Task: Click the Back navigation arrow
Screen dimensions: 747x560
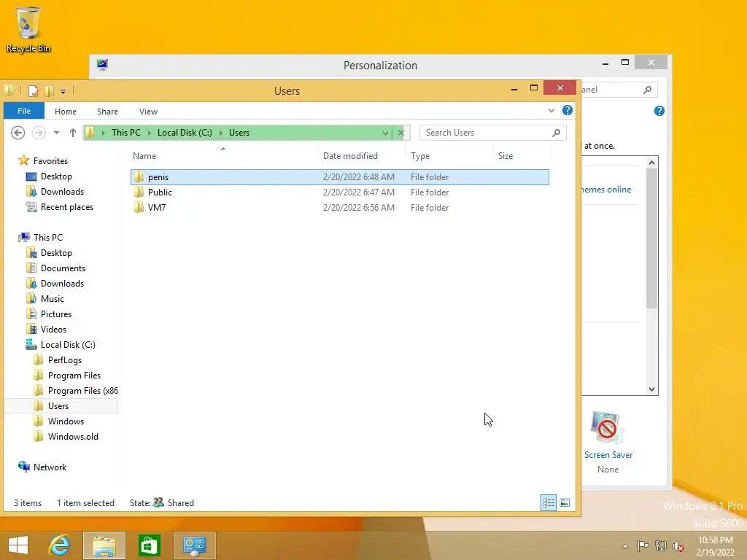Action: click(x=18, y=133)
